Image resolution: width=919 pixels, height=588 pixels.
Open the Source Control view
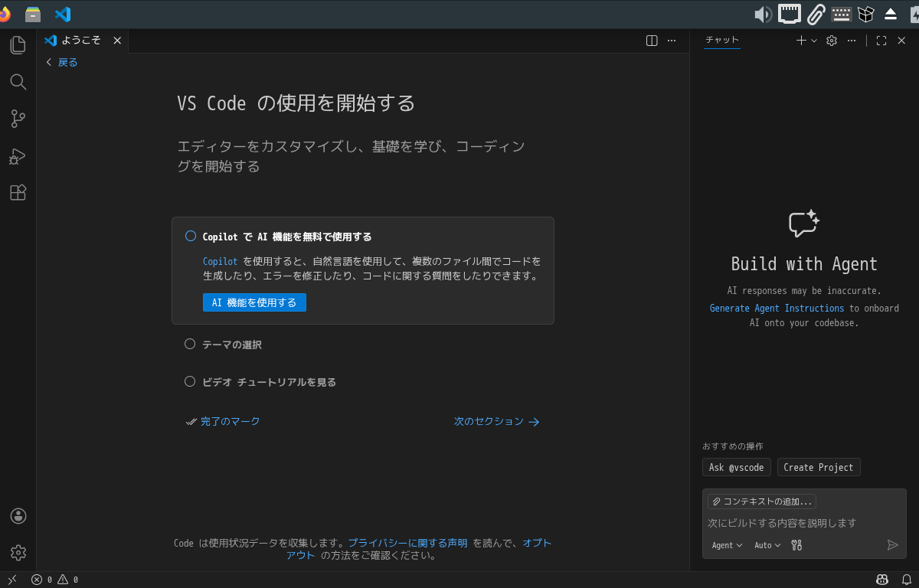click(18, 119)
